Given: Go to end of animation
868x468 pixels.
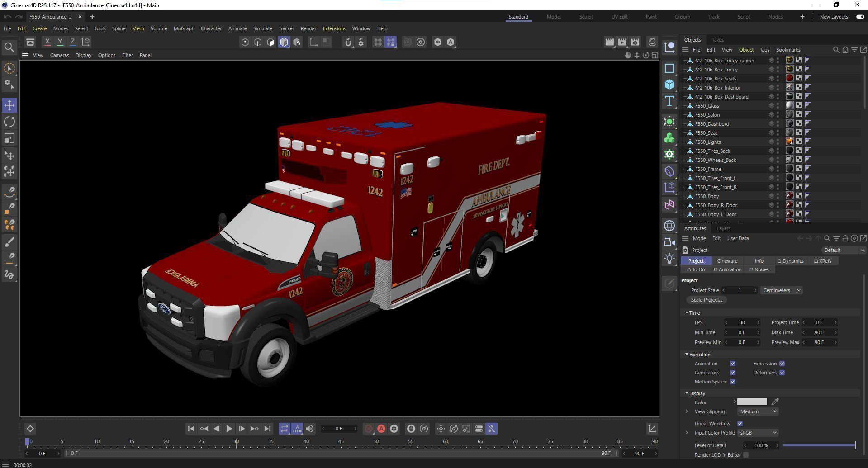Looking at the screenshot, I should (x=267, y=429).
